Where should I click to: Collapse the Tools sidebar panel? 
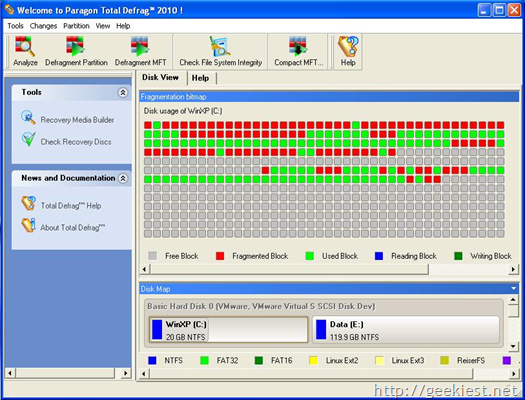tap(123, 92)
